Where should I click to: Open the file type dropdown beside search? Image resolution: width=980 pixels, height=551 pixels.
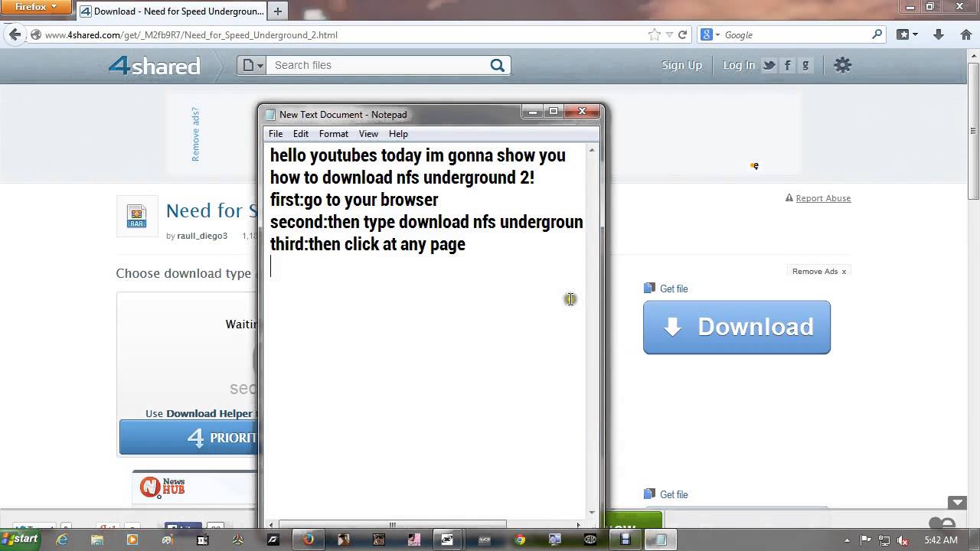pyautogui.click(x=253, y=65)
